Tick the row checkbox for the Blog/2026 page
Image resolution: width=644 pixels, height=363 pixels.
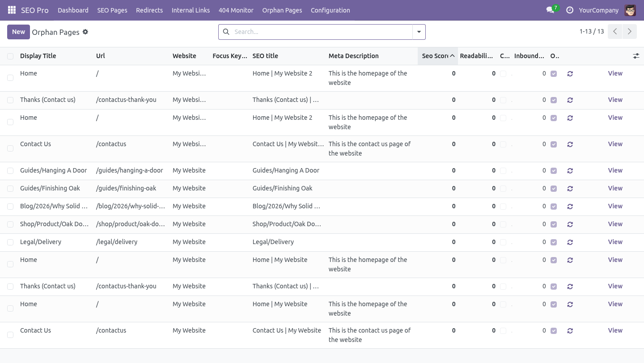tap(10, 207)
